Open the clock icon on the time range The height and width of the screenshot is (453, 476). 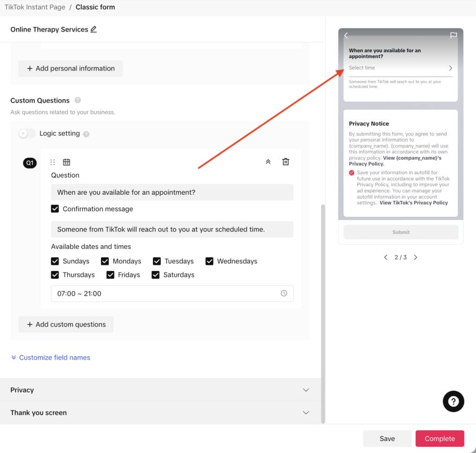(x=284, y=293)
